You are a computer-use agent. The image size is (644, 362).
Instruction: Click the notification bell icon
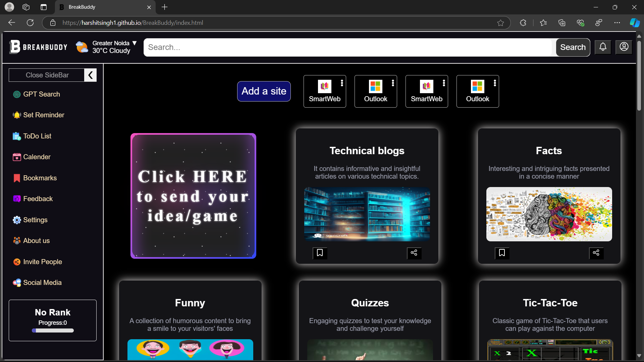tap(603, 47)
